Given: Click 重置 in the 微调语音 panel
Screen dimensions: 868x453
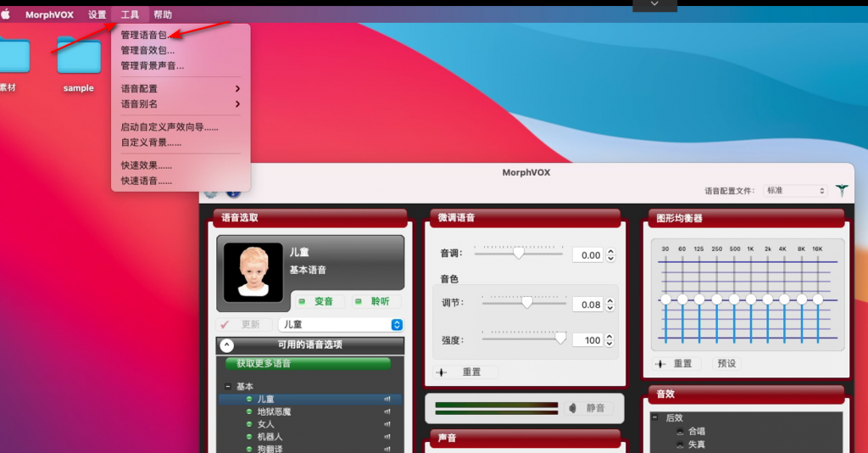Looking at the screenshot, I should click(x=465, y=372).
